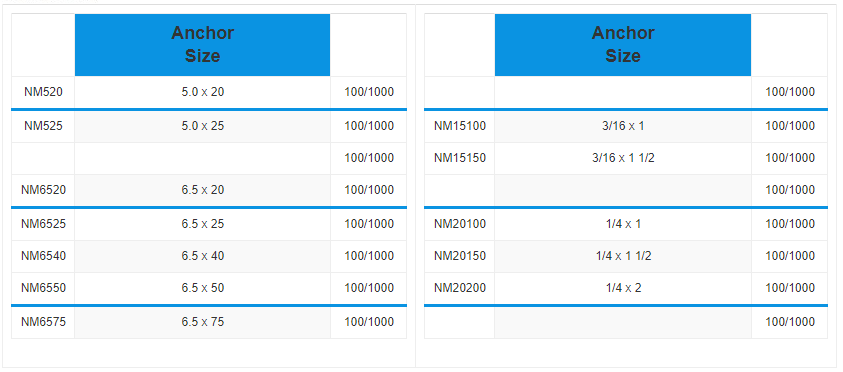Viewport: 843px width, 372px height.
Task: Click the NM15100 product code
Action: (460, 126)
